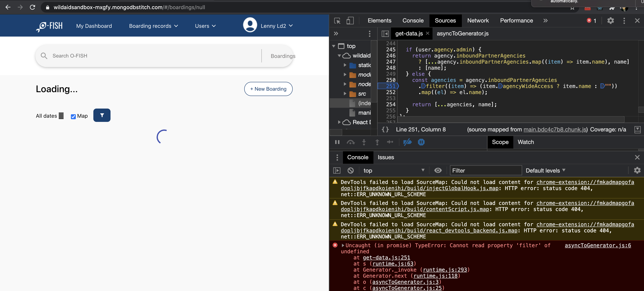
Task: Open the asyncToGenerator.js file tab
Action: point(462,34)
